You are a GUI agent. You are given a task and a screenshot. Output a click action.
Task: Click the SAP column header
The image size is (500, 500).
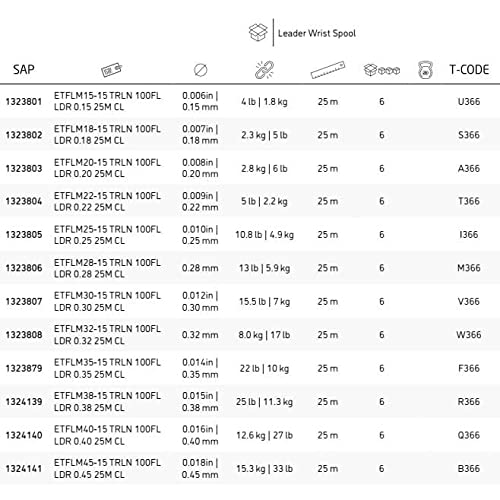pyautogui.click(x=24, y=70)
